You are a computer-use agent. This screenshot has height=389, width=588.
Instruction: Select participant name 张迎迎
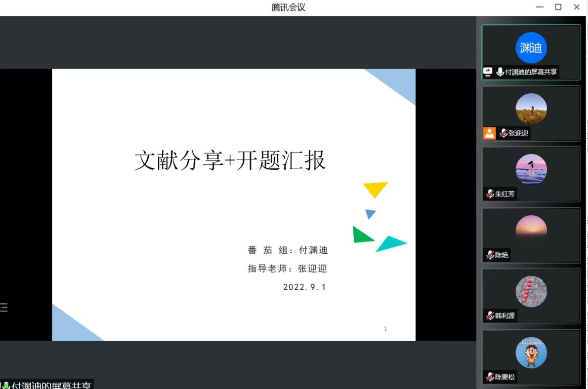click(518, 133)
